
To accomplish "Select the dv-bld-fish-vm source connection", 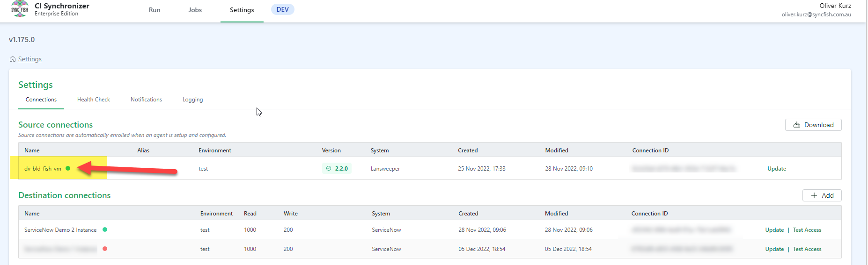I will tap(43, 169).
